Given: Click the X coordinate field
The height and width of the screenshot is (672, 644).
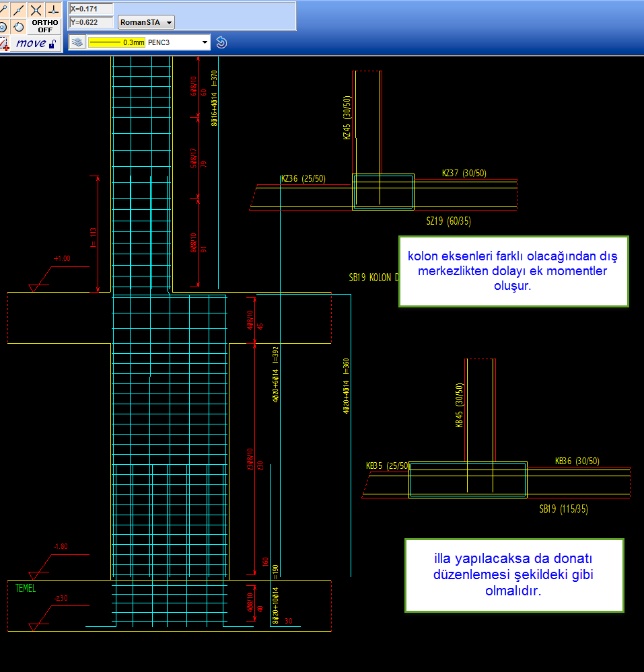Looking at the screenshot, I should [91, 9].
